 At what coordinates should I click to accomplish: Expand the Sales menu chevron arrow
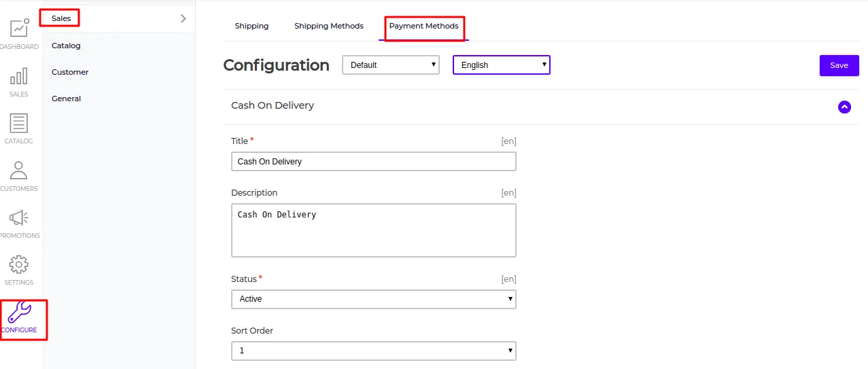[x=183, y=18]
